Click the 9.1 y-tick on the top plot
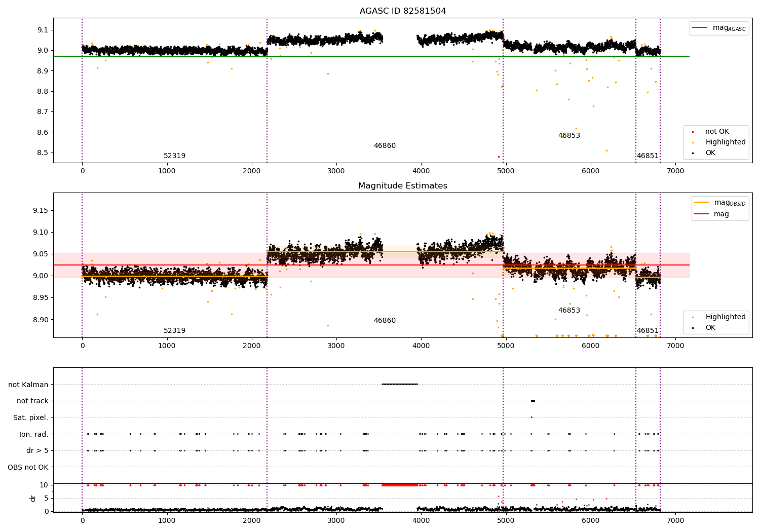Viewport: 760px width, 532px height. (x=42, y=30)
